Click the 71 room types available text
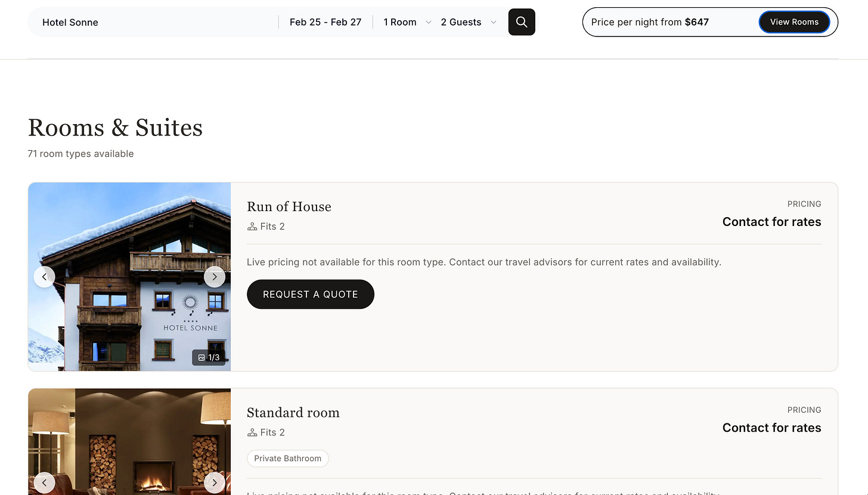 point(80,154)
